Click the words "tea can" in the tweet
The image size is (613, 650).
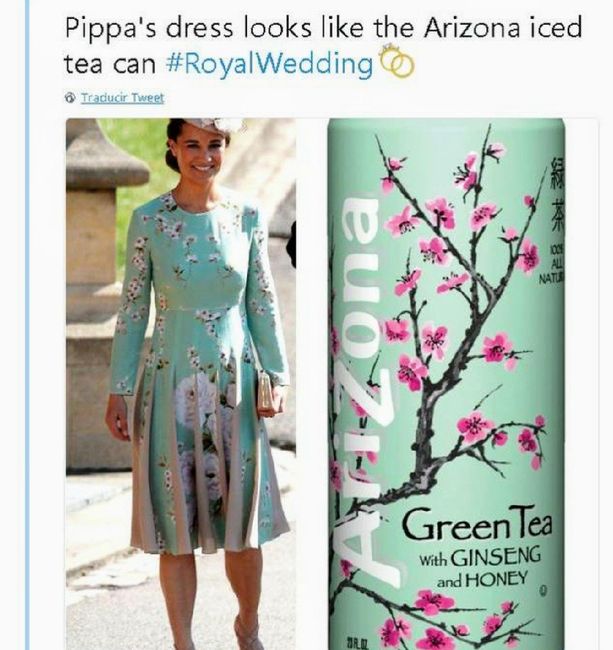click(x=110, y=64)
